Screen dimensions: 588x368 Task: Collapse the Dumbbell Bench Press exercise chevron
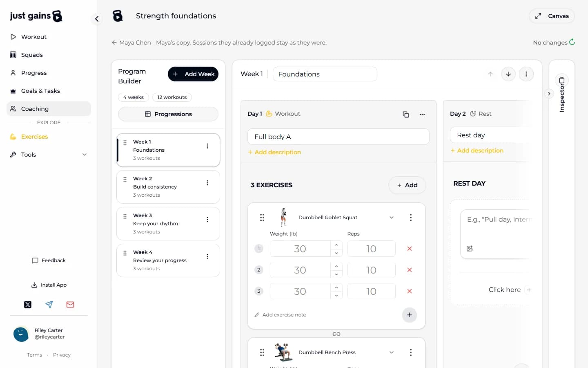coord(392,352)
